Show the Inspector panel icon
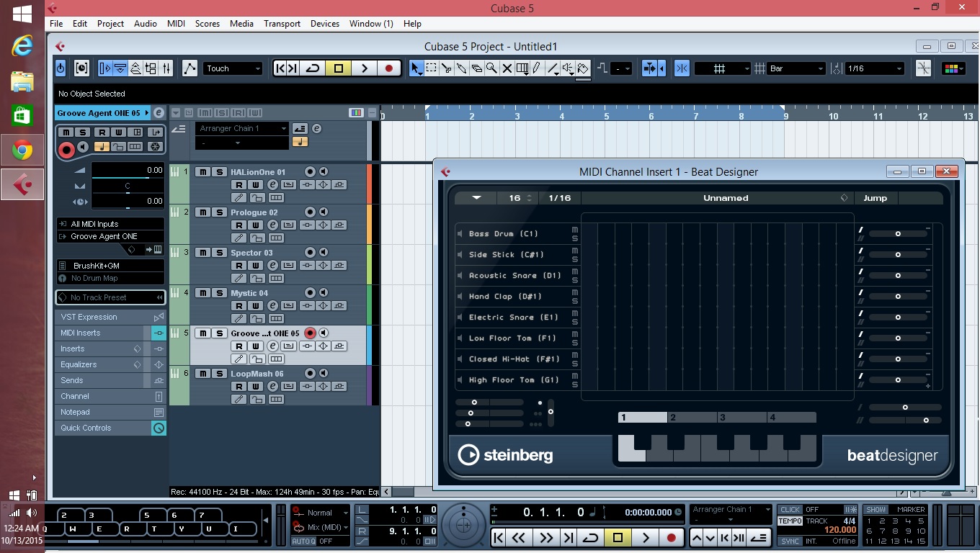This screenshot has width=980, height=553. point(105,68)
